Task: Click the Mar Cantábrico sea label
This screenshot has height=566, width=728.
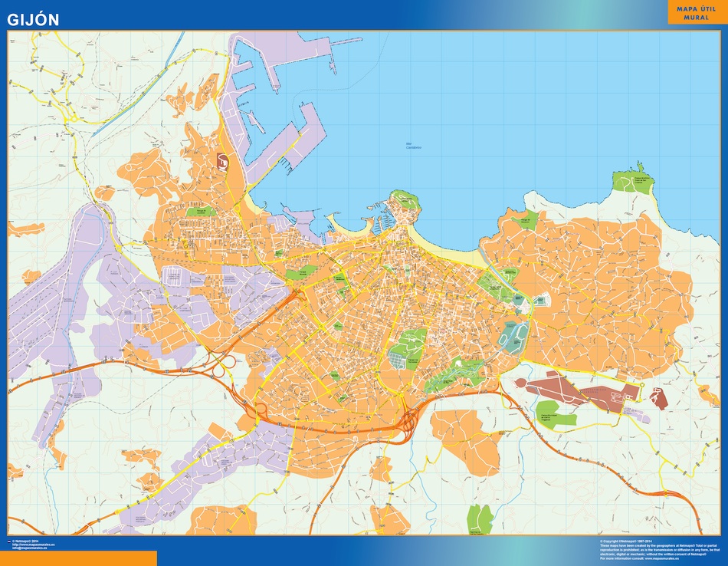Action: pyautogui.click(x=415, y=145)
